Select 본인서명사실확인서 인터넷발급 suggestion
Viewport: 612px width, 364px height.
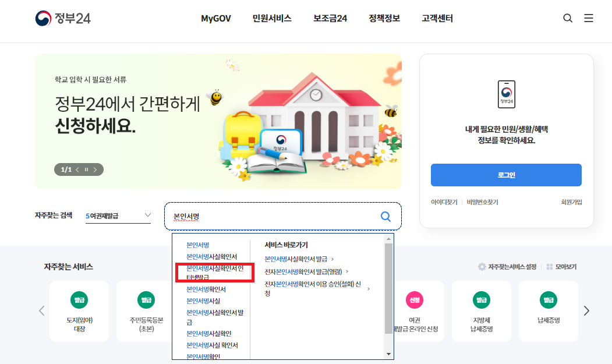coord(215,273)
